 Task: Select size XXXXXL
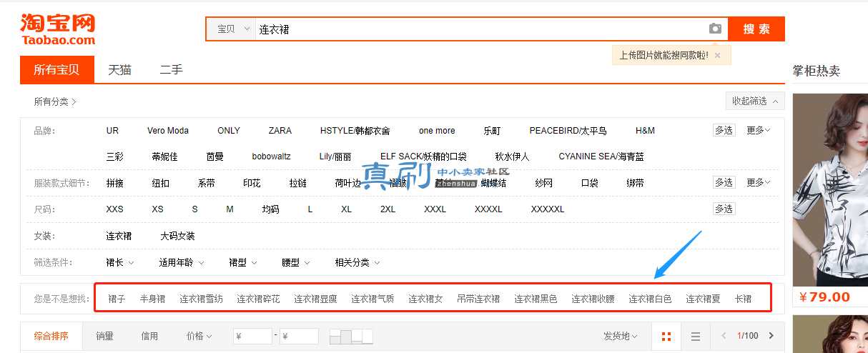click(548, 209)
